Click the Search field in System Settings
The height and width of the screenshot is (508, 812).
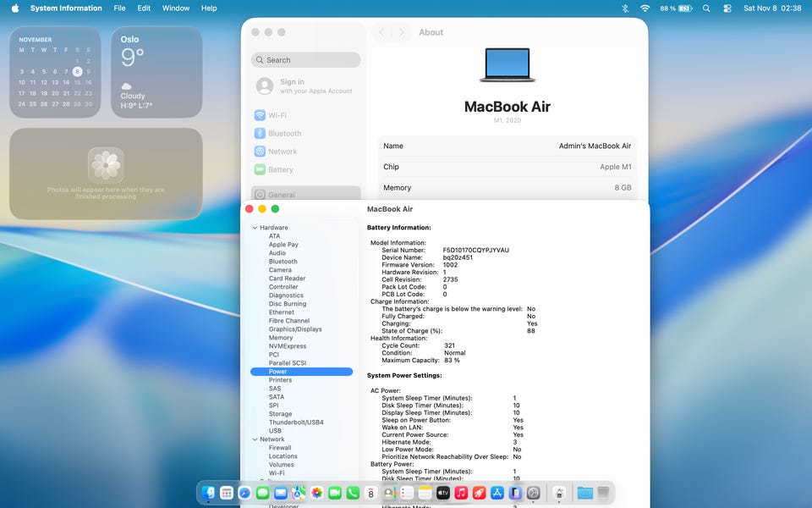306,60
